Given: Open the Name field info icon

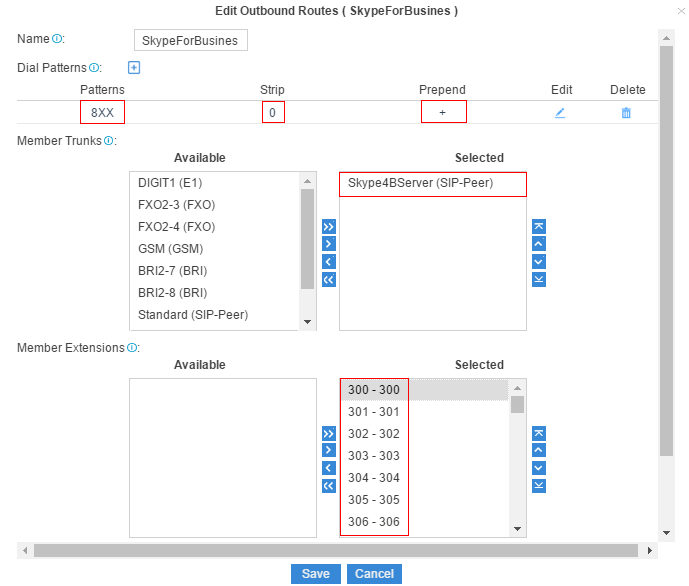Looking at the screenshot, I should click(x=57, y=39).
